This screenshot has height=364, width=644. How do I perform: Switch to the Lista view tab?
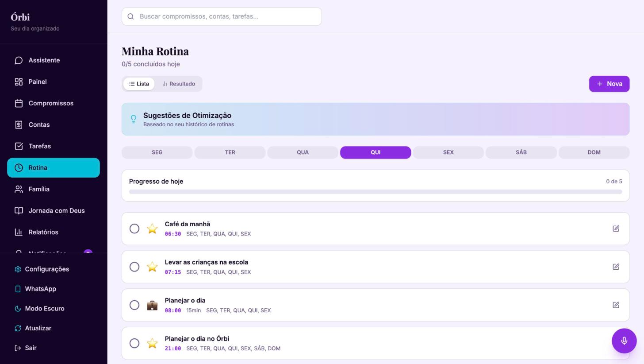(139, 84)
